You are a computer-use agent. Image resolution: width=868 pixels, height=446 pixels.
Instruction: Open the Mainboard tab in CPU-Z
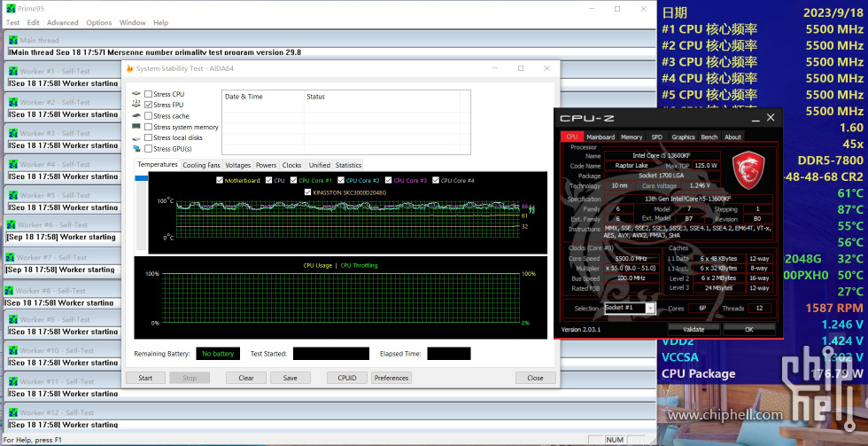click(x=601, y=137)
